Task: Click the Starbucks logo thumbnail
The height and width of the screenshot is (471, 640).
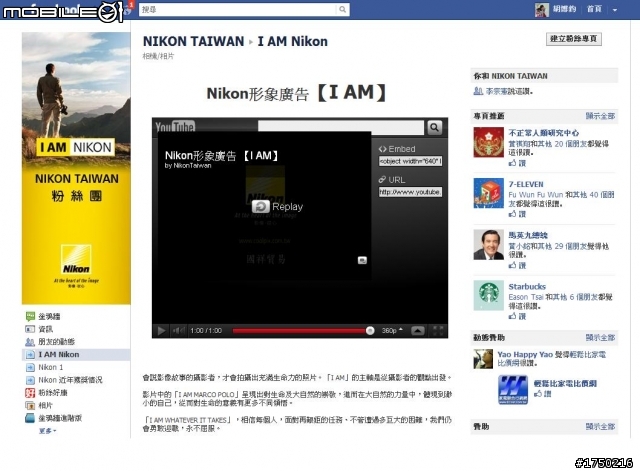Action: [489, 295]
